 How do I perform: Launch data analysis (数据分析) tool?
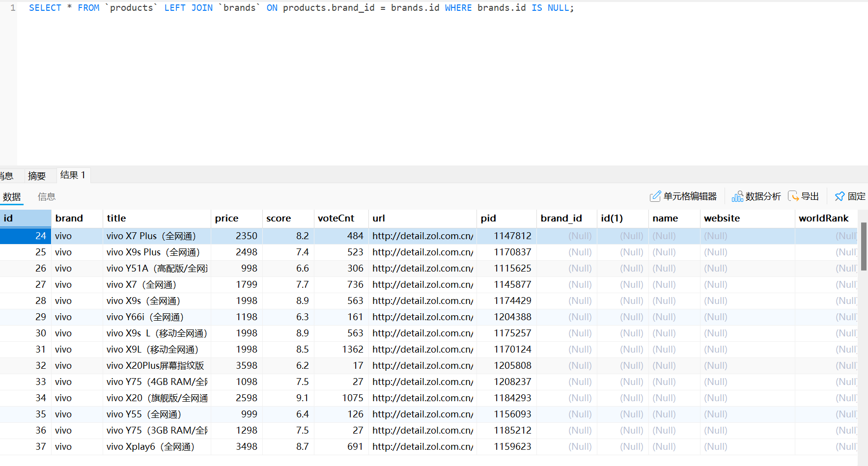(x=756, y=196)
